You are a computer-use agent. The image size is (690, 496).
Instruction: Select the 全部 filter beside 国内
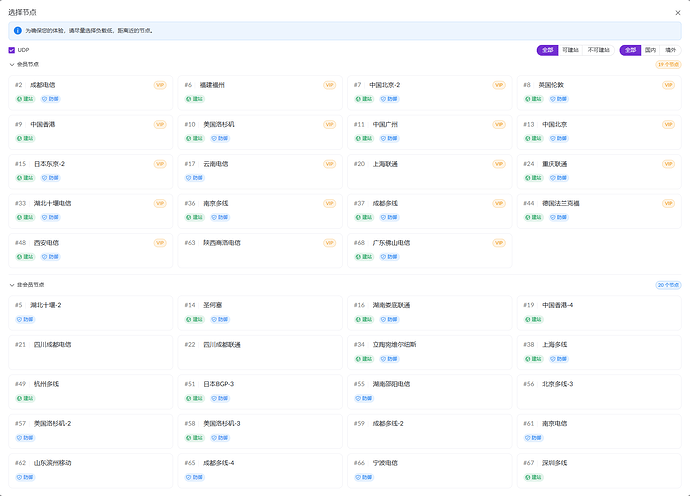[630, 50]
